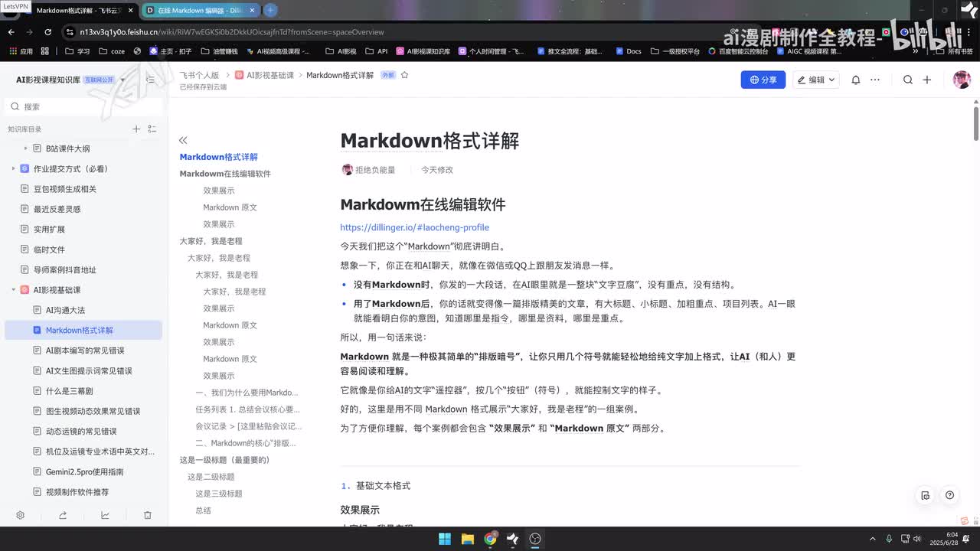Open the notifications bell

pyautogui.click(x=856, y=80)
